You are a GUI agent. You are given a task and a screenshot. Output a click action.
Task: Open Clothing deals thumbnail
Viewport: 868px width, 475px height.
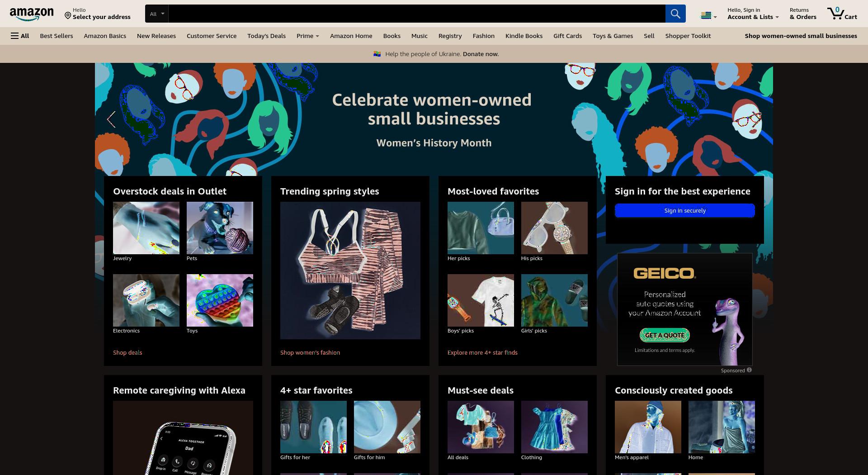click(554, 427)
